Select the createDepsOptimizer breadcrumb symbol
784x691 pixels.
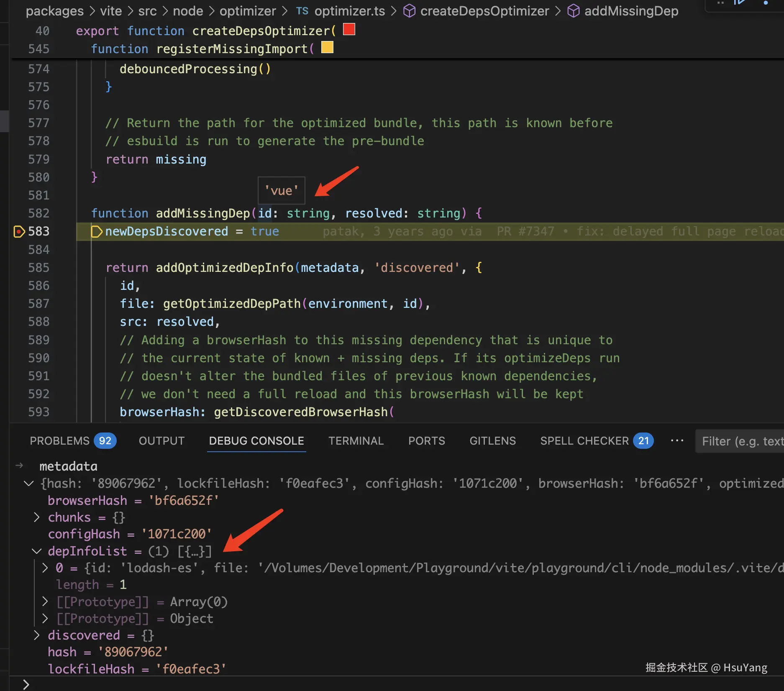pyautogui.click(x=476, y=11)
